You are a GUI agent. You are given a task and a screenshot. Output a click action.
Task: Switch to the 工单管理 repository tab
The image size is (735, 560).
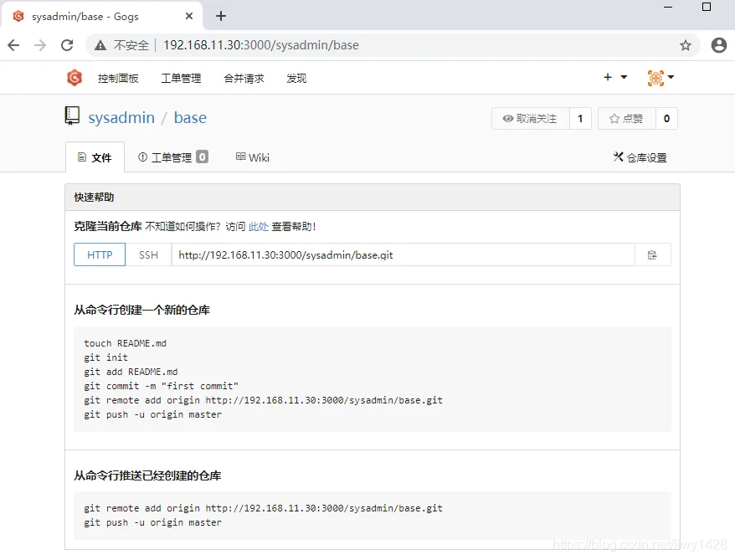tap(173, 157)
